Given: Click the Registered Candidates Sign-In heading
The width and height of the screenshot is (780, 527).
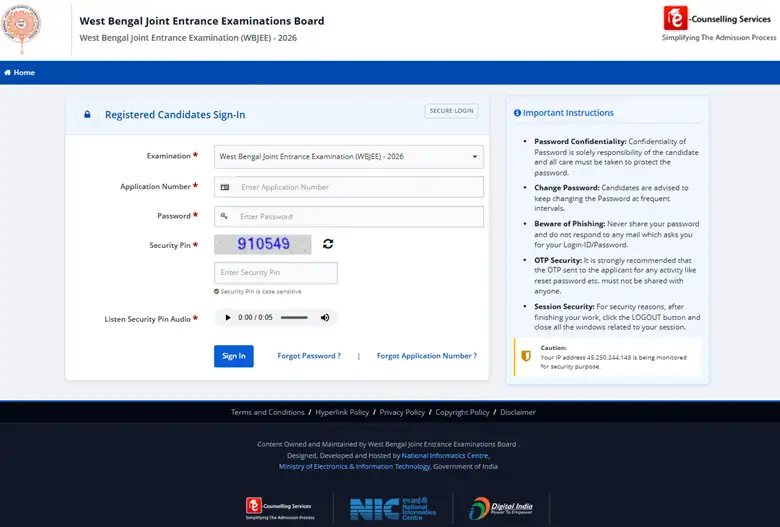Looking at the screenshot, I should (175, 115).
